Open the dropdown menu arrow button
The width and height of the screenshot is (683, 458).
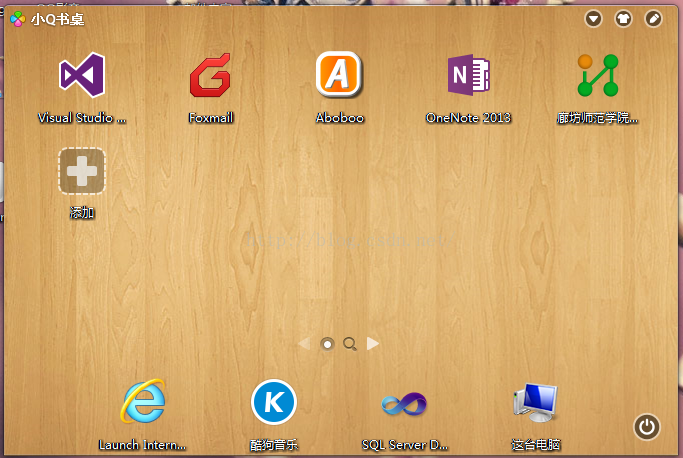pos(593,19)
